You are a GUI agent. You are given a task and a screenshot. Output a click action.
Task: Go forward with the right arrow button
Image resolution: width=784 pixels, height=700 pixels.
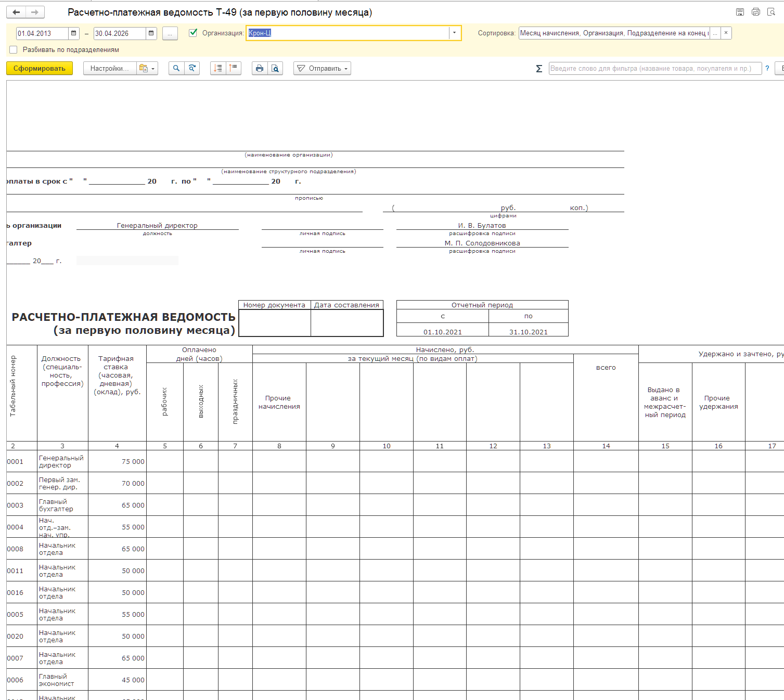pyautogui.click(x=35, y=12)
